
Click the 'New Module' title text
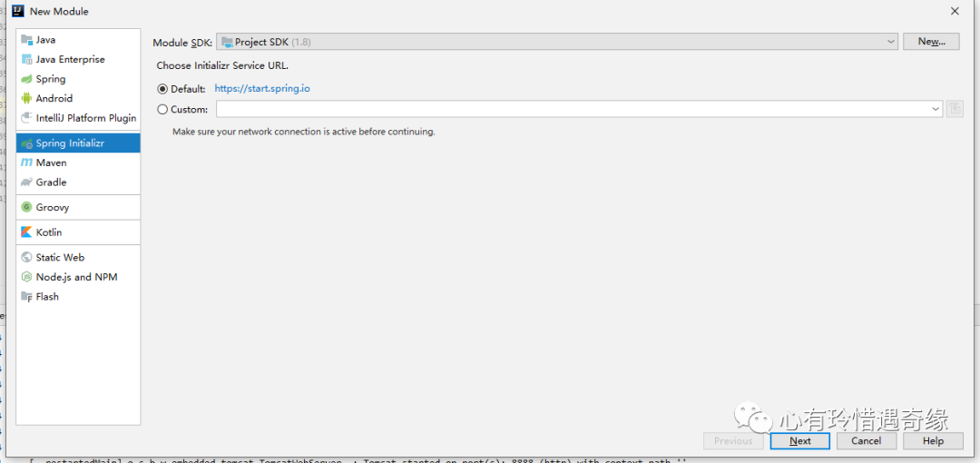59,11
